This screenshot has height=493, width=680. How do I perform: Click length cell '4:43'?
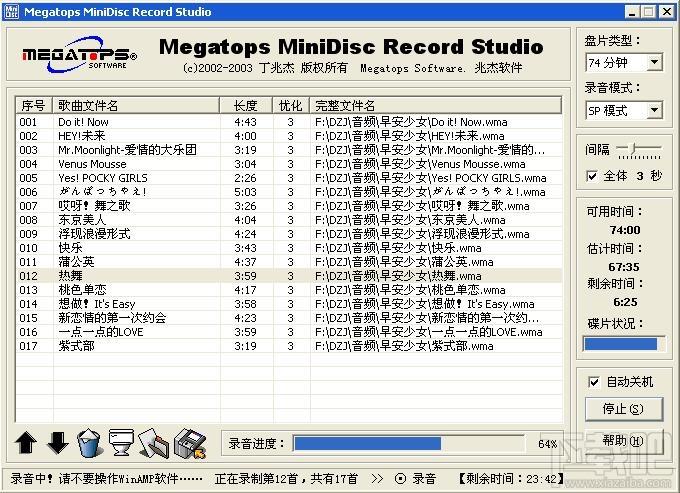(x=245, y=122)
